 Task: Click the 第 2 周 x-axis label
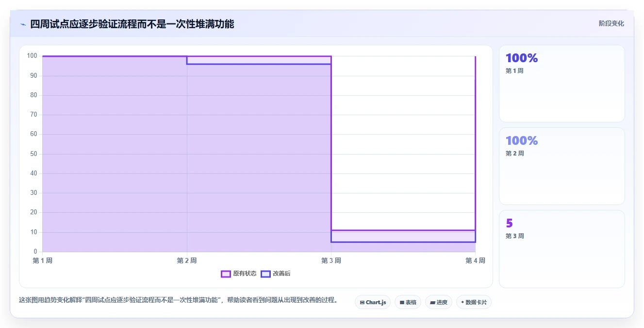(187, 261)
